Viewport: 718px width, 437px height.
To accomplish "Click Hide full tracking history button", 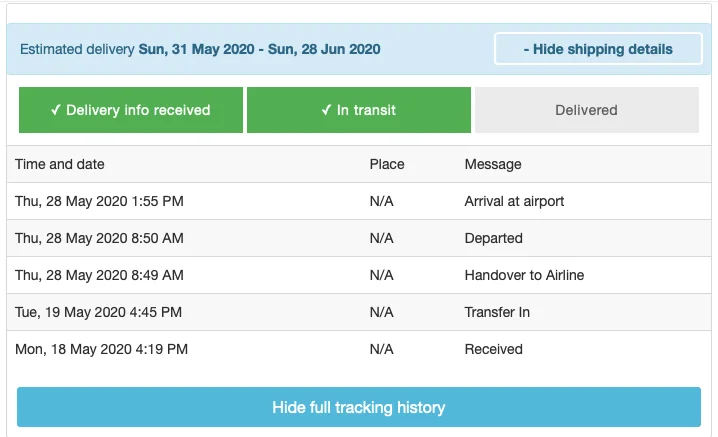I will tap(358, 407).
